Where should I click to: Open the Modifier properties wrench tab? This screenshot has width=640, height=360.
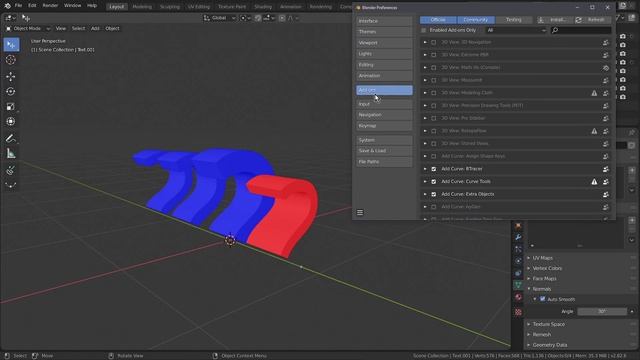pyautogui.click(x=518, y=237)
